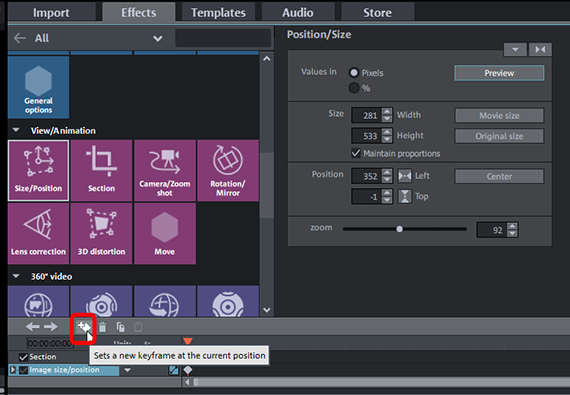
Task: Jump to the next keyframe with right arrow
Action: tap(51, 327)
